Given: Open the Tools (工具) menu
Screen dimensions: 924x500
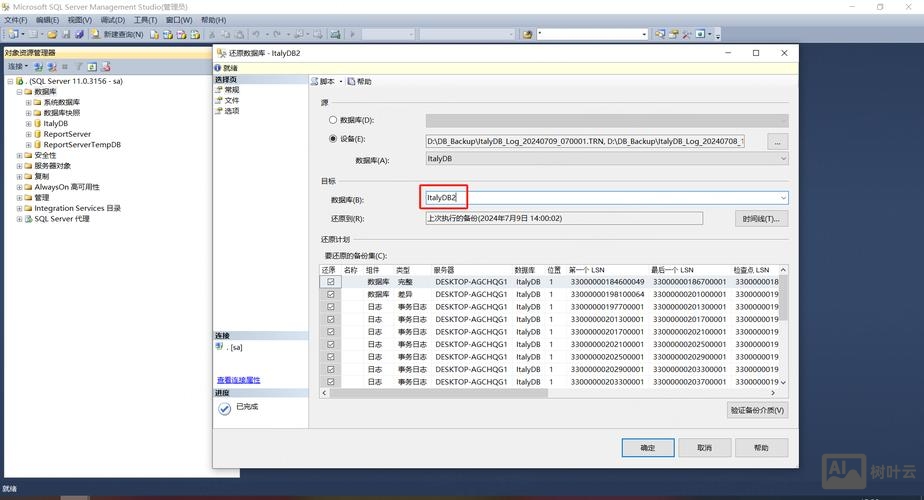Looking at the screenshot, I should coord(145,20).
